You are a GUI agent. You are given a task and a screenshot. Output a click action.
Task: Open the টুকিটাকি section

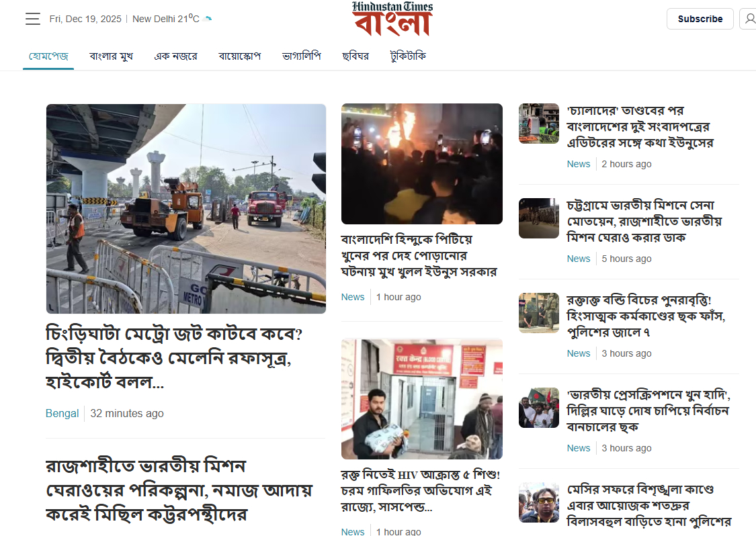coord(408,56)
